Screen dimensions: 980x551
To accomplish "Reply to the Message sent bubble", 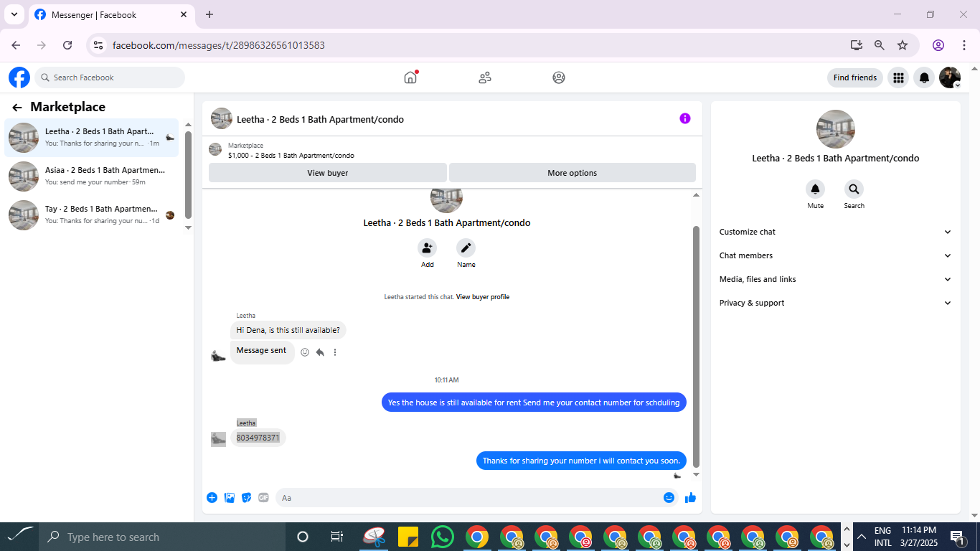I will pos(320,352).
